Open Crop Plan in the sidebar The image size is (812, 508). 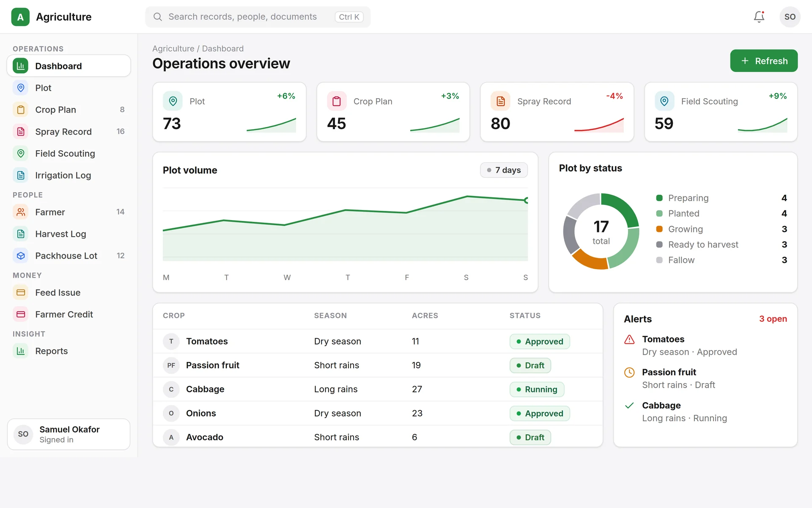pos(69,110)
